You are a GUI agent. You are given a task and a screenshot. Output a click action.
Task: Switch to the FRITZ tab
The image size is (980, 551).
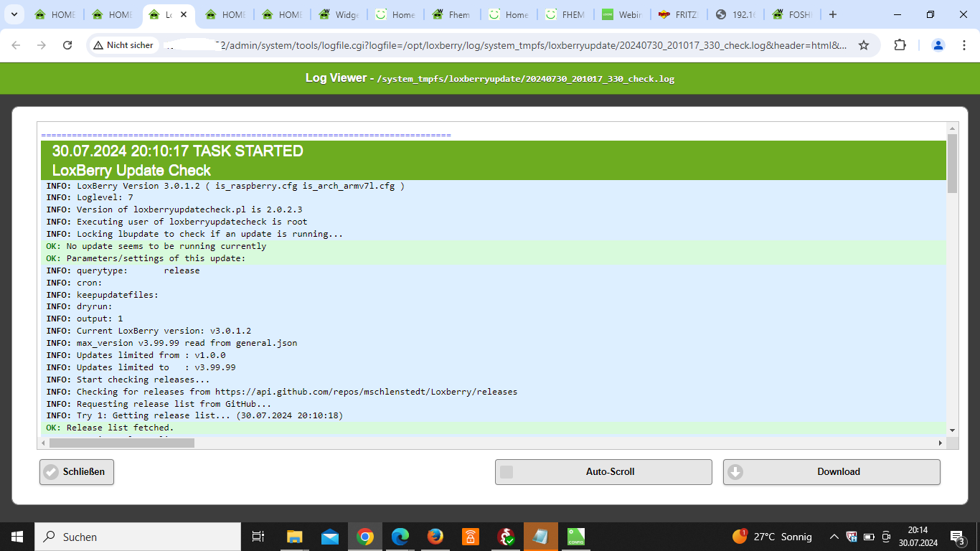(x=678, y=14)
